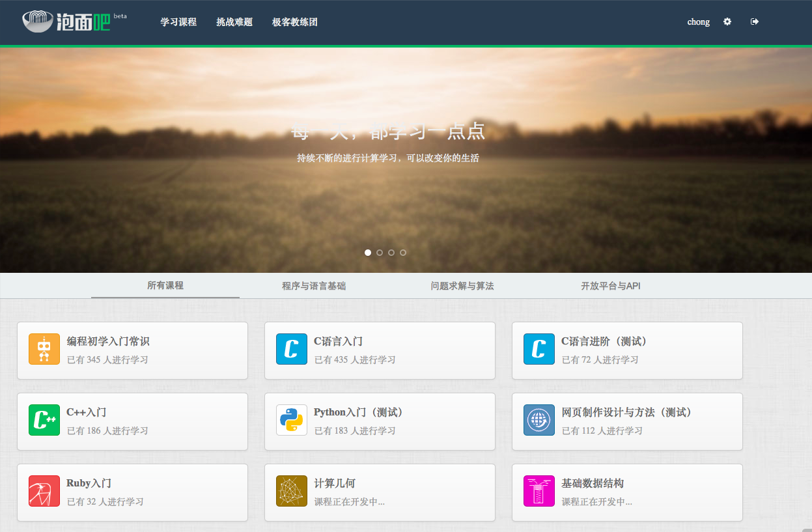Click the logout icon at top right
Image resolution: width=812 pixels, height=532 pixels.
click(755, 21)
